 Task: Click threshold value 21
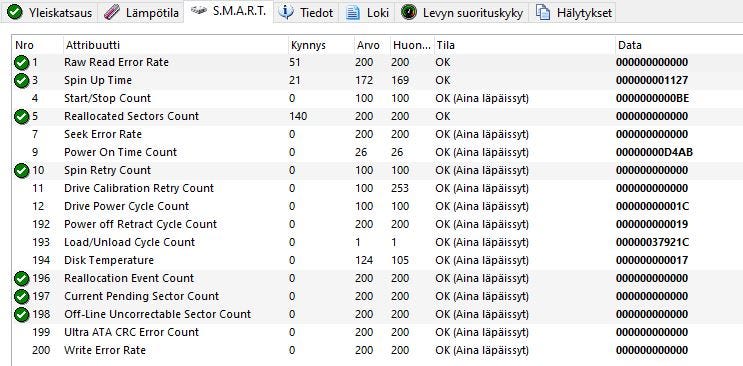pyautogui.click(x=294, y=80)
